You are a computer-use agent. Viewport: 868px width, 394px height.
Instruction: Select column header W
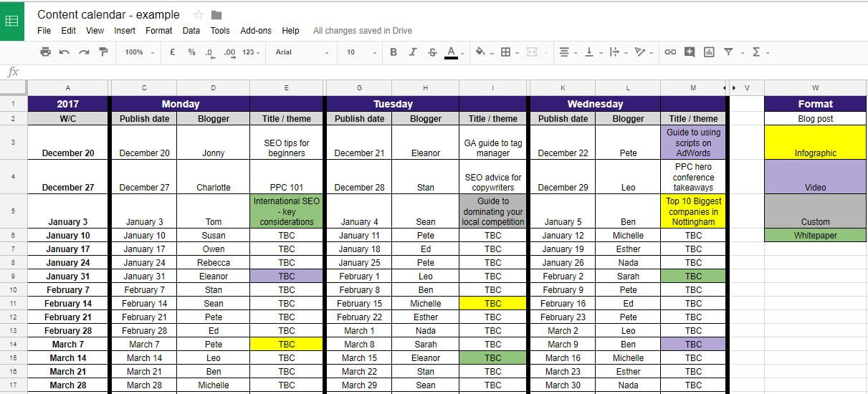[x=816, y=87]
